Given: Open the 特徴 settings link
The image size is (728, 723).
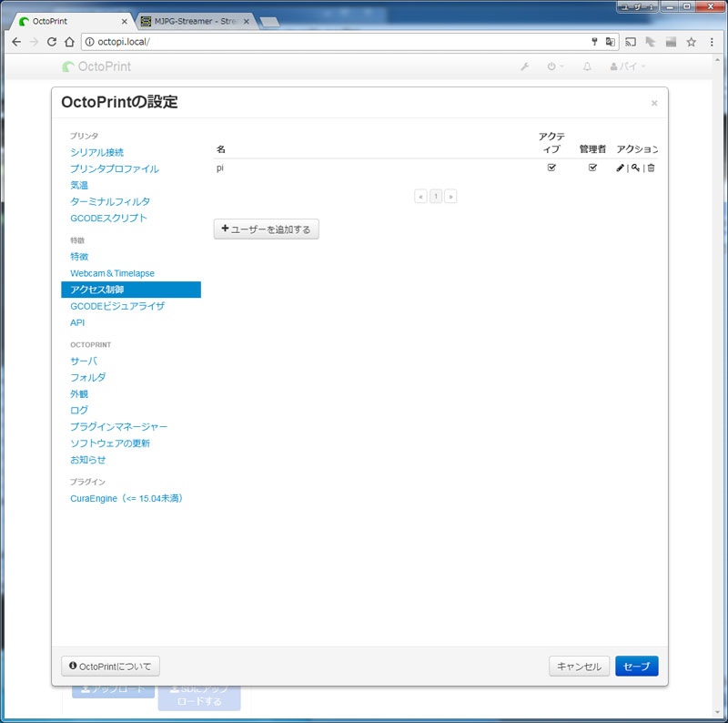Looking at the screenshot, I should coord(79,257).
